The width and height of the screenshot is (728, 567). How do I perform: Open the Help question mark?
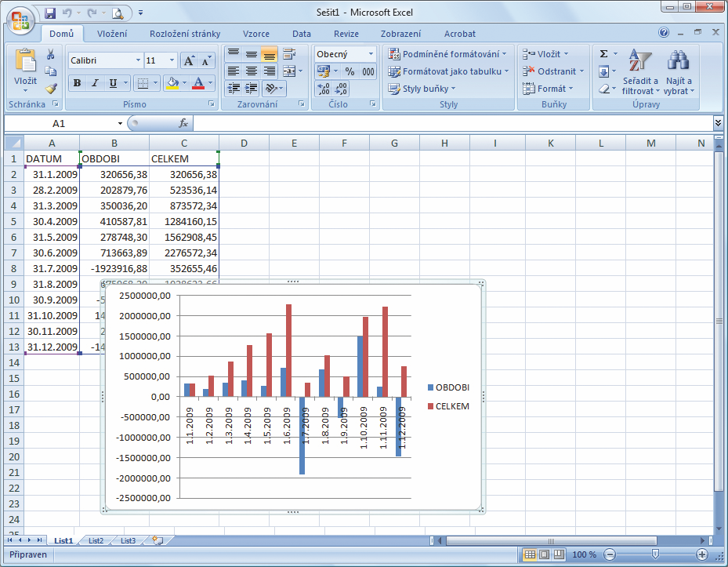(664, 32)
